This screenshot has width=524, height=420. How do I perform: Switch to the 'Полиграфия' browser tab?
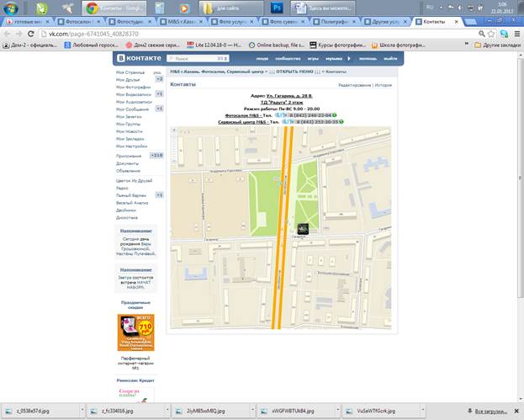[335, 22]
